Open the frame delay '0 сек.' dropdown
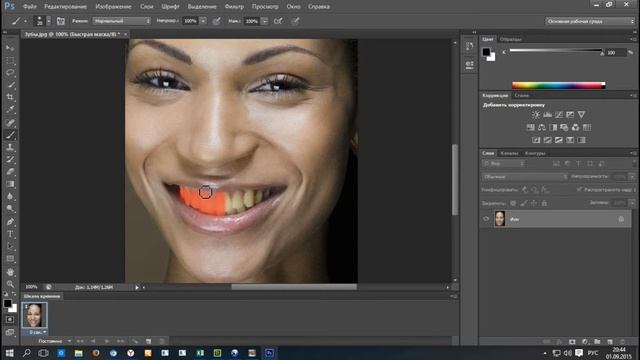The image size is (640, 360). tap(38, 332)
